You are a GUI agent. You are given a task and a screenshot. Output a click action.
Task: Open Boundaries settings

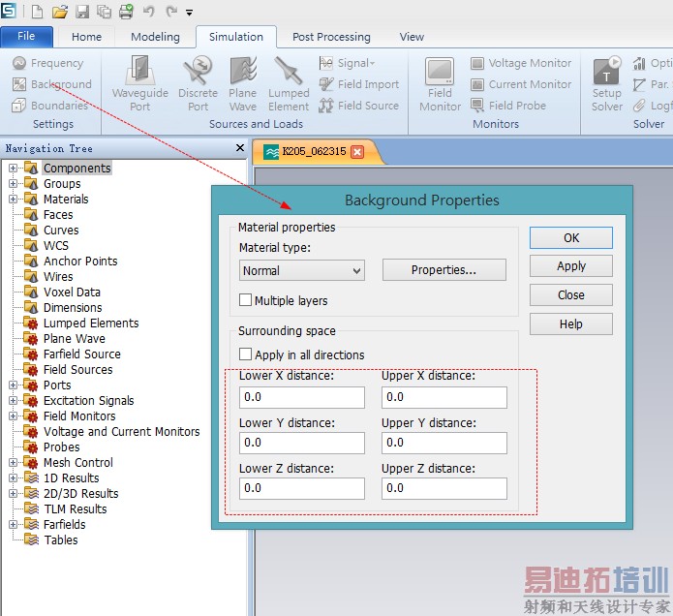click(49, 106)
